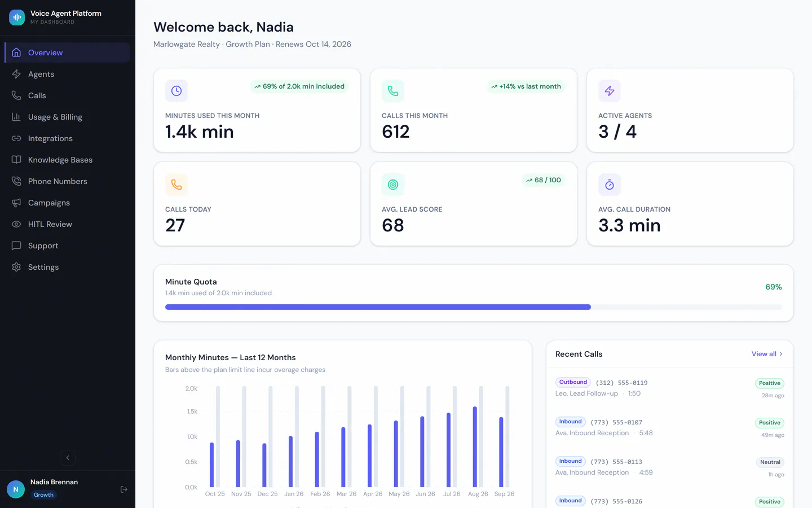Click the Campaigns megaphone icon

tap(16, 203)
